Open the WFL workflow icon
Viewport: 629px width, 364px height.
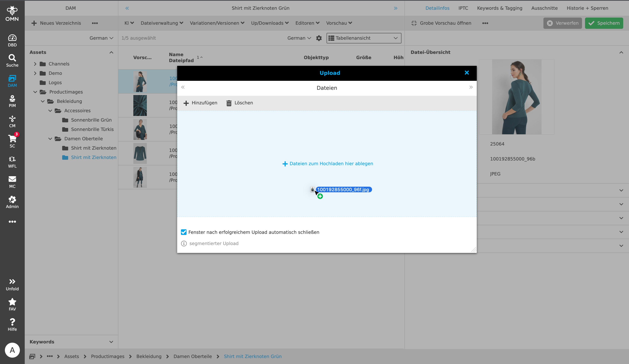coord(12,159)
